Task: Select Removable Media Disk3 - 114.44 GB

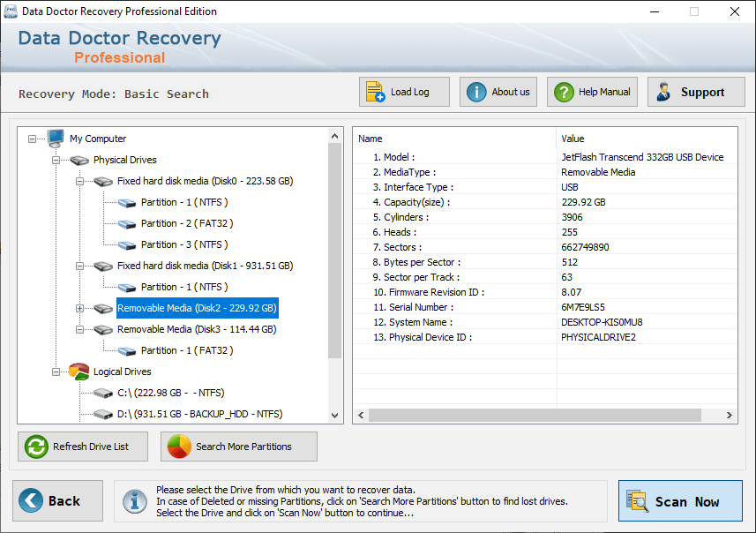Action: (197, 329)
